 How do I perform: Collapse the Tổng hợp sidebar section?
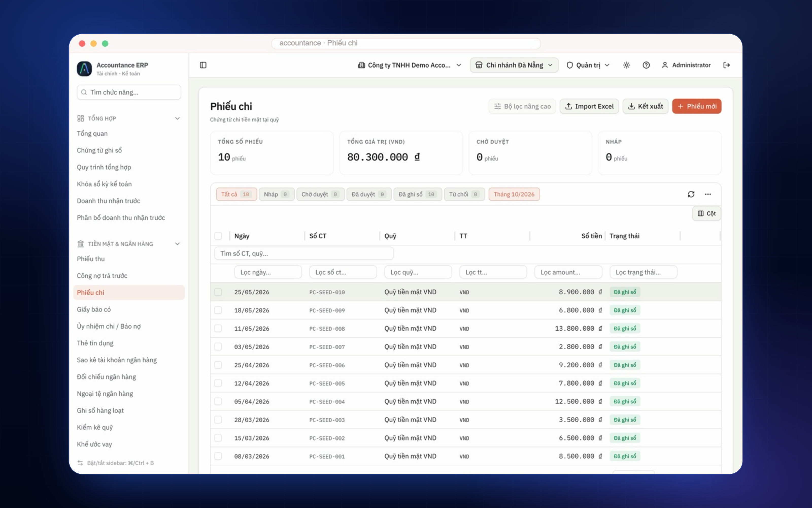coord(177,118)
